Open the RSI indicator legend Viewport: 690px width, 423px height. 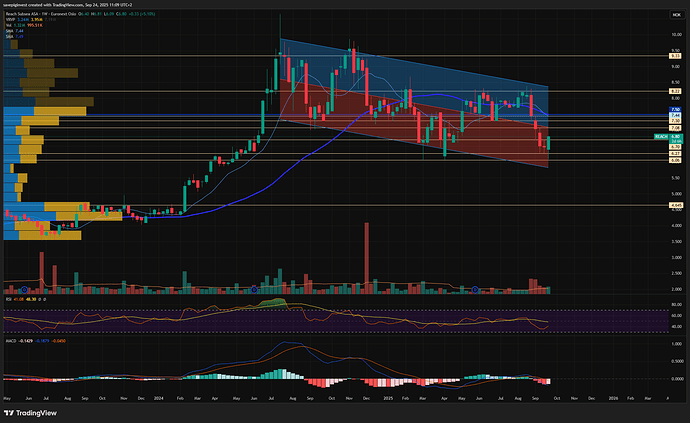(x=8, y=300)
